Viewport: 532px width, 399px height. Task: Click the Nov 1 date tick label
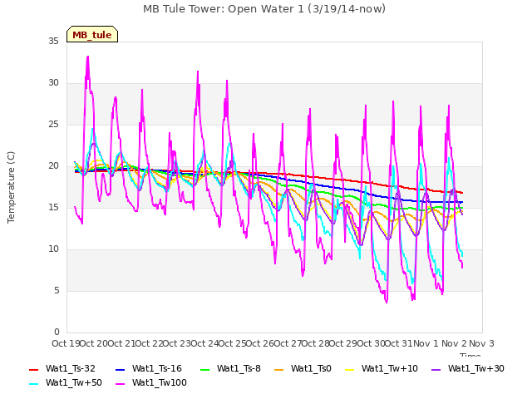(x=426, y=343)
